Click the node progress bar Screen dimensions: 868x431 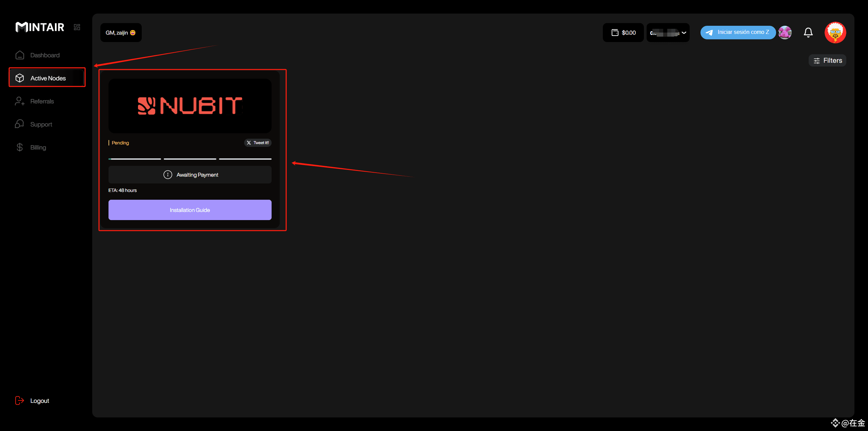coord(190,159)
